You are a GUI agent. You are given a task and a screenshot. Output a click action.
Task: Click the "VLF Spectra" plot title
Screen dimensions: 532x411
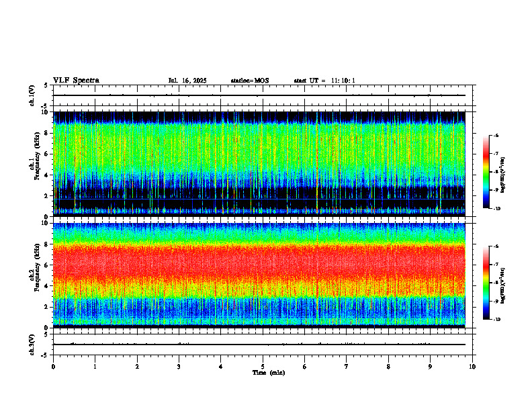[76, 81]
